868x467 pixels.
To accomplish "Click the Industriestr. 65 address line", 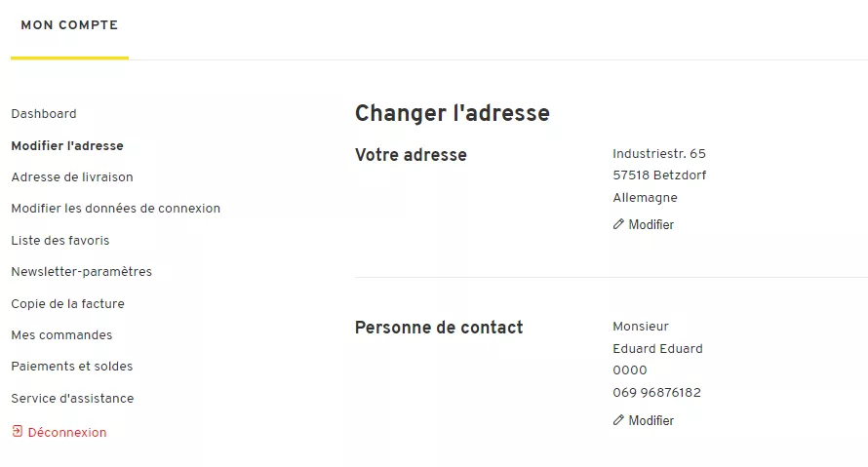I will 658,154.
